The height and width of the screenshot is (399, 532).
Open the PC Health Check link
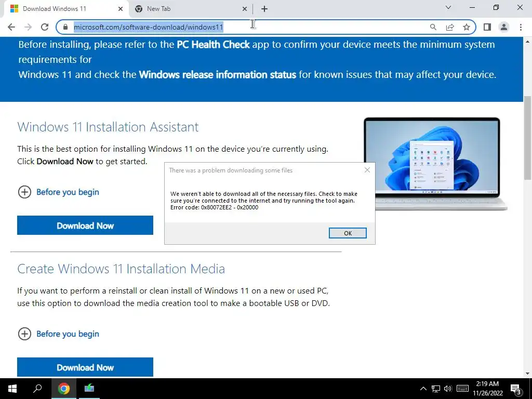click(213, 45)
